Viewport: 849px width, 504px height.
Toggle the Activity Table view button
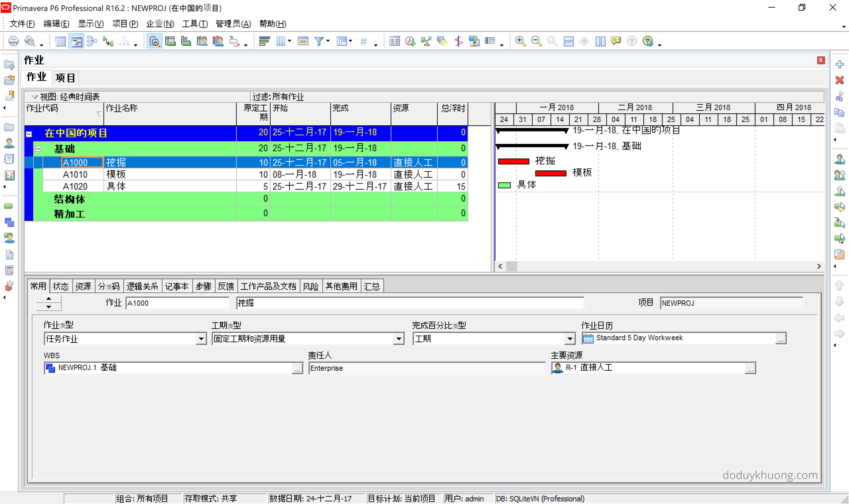(61, 41)
